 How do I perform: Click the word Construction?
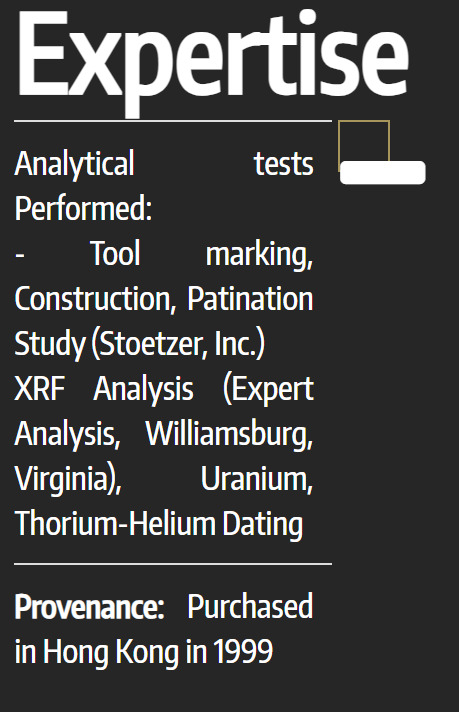point(95,299)
